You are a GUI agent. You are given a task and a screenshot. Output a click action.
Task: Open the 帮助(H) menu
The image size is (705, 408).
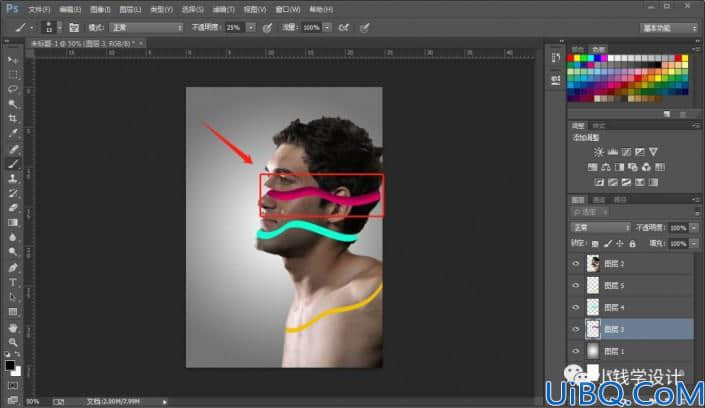click(321, 9)
